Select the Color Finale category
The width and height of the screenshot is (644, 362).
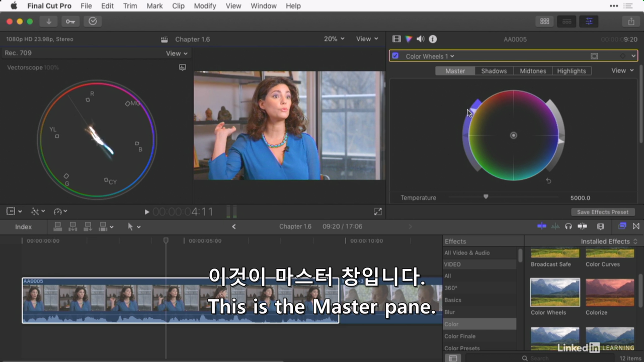point(460,336)
